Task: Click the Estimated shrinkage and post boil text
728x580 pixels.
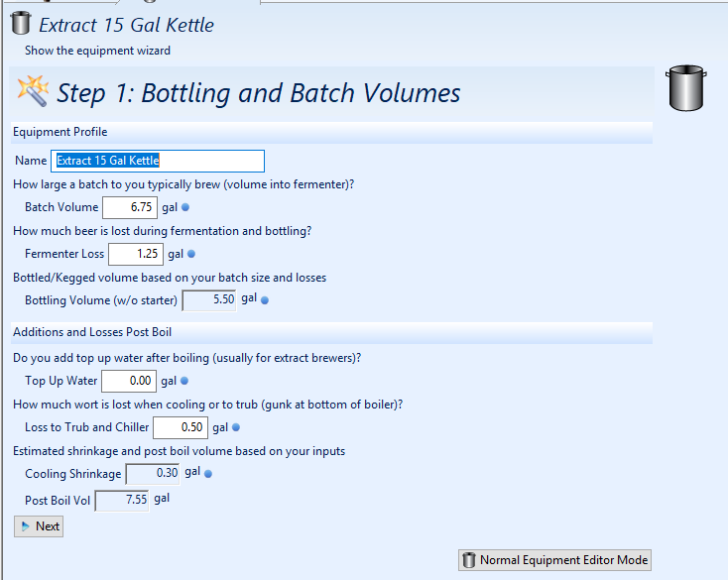Action: [x=180, y=451]
